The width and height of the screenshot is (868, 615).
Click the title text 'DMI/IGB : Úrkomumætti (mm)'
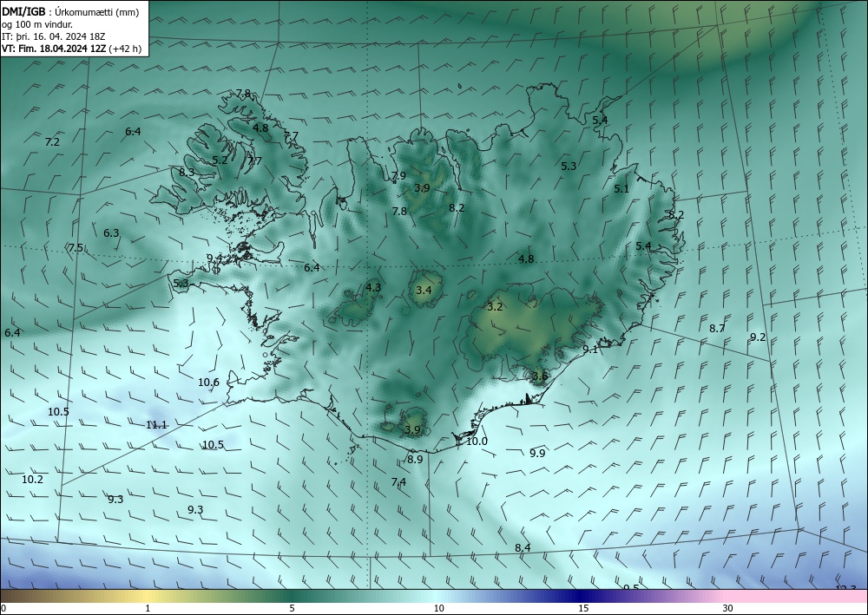tap(70, 12)
